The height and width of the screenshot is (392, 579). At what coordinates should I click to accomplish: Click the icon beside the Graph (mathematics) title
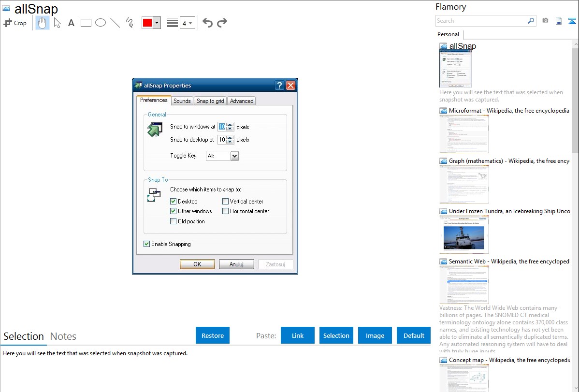443,161
